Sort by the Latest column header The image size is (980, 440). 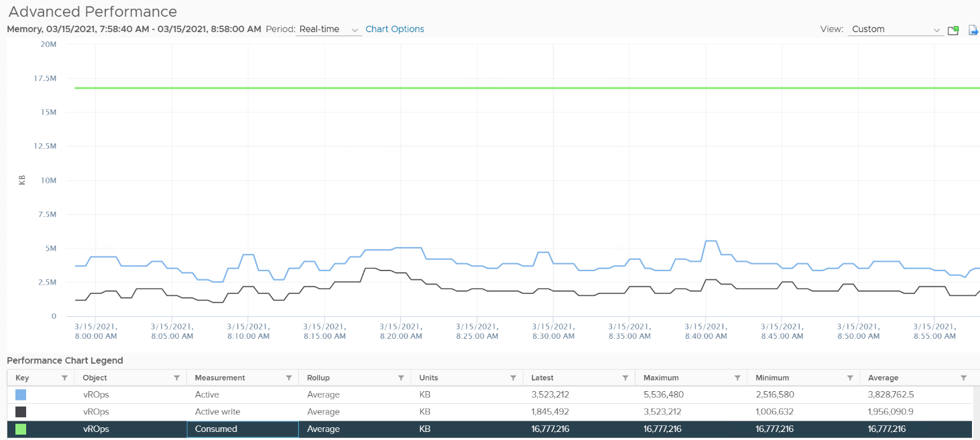[542, 378]
